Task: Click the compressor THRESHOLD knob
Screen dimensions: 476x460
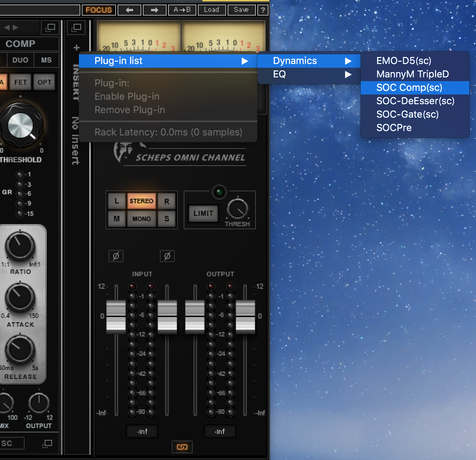Action: pyautogui.click(x=21, y=126)
